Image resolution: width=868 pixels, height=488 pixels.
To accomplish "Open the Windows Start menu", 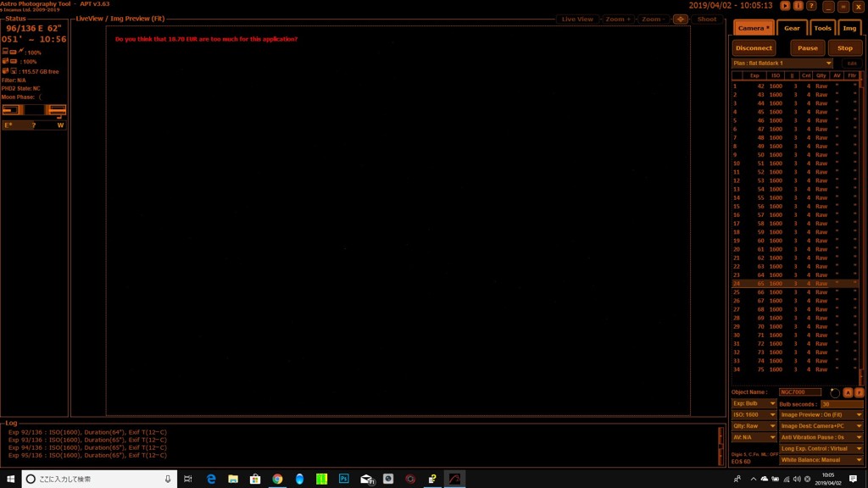I will click(x=10, y=480).
